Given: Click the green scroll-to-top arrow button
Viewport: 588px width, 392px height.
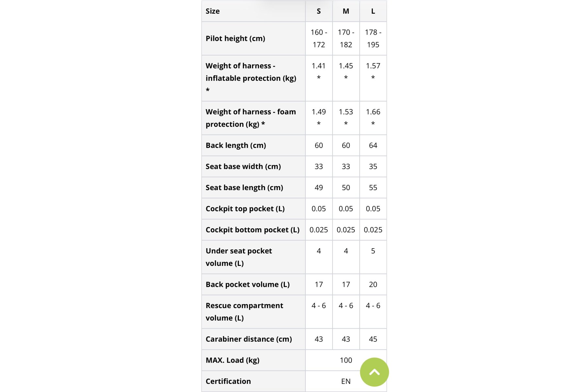Looking at the screenshot, I should pos(374,372).
